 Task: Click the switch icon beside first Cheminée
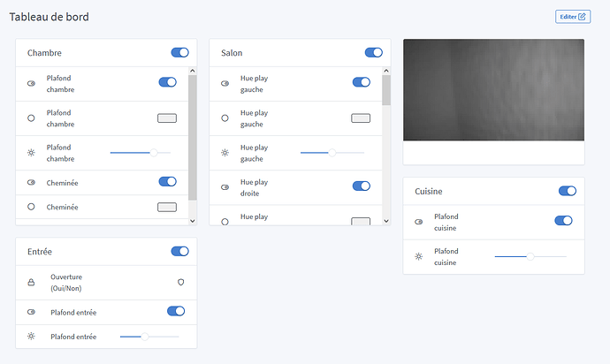pos(31,182)
